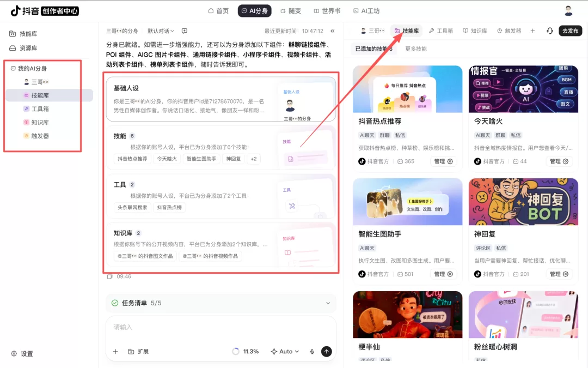Open the 粉丝暖心树洞 card thumbnail
The width and height of the screenshot is (588, 368).
coord(524,315)
